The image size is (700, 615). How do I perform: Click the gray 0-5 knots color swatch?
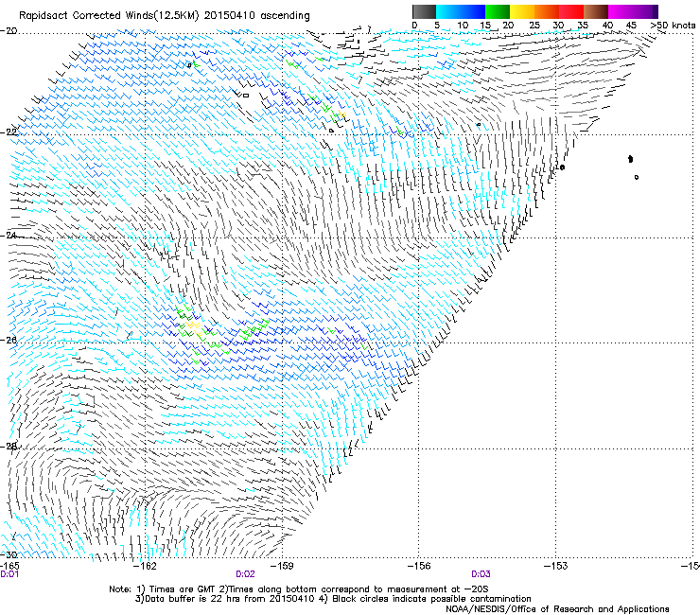pyautogui.click(x=424, y=11)
